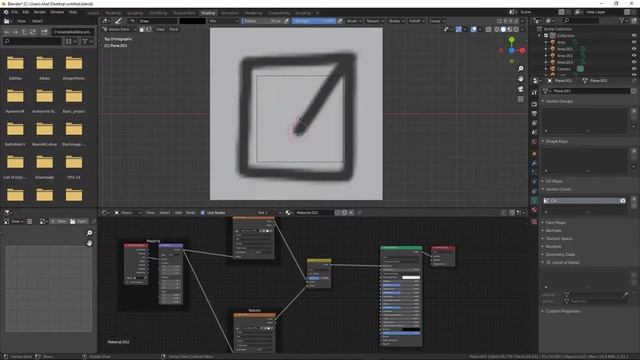This screenshot has width=640, height=360.
Task: Collapse the Vertex Groups panel
Action: click(559, 101)
